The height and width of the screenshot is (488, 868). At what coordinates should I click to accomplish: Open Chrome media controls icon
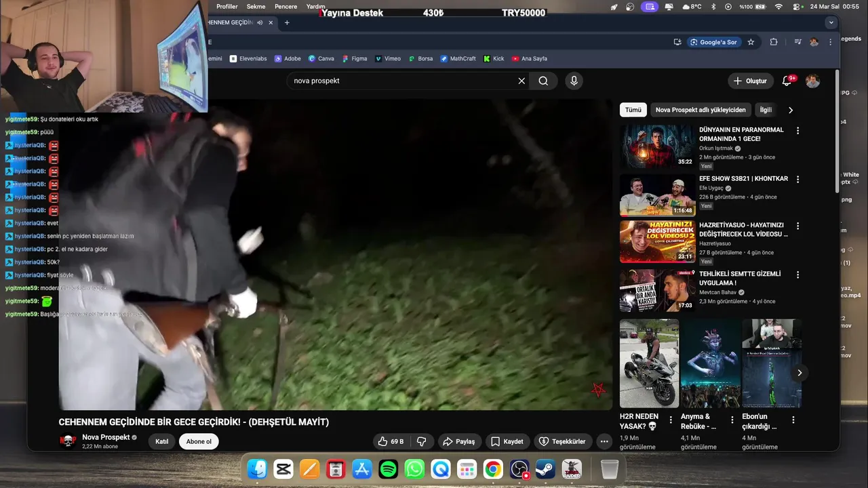coord(797,42)
